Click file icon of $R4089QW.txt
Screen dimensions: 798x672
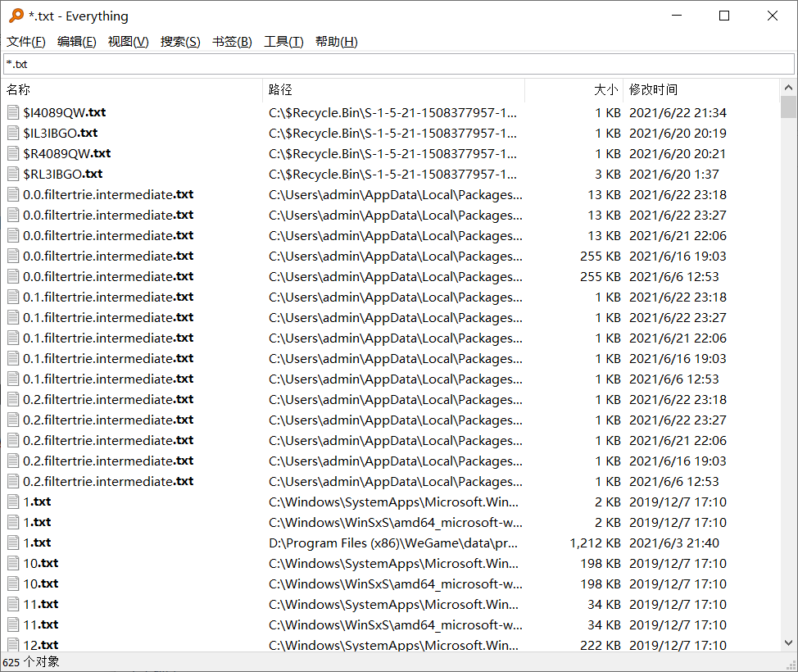(x=13, y=153)
